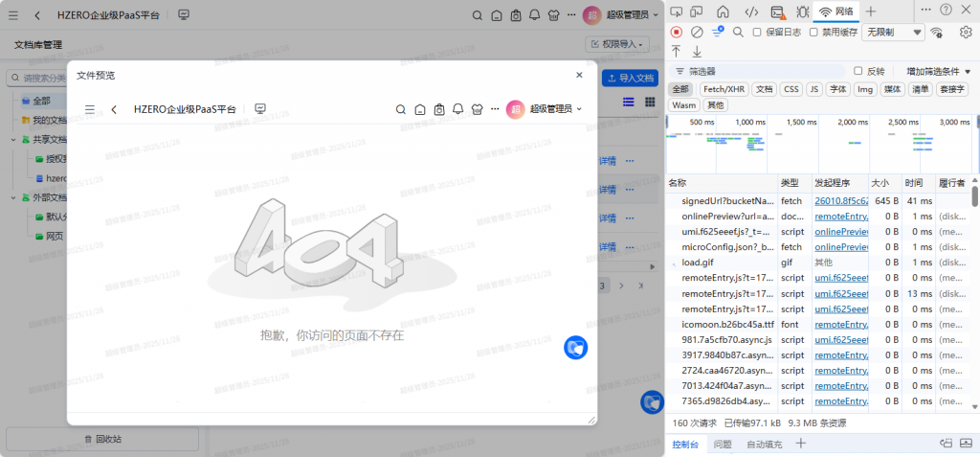980x457 pixels.
Task: Open DevTools network settings gear
Action: 965,32
